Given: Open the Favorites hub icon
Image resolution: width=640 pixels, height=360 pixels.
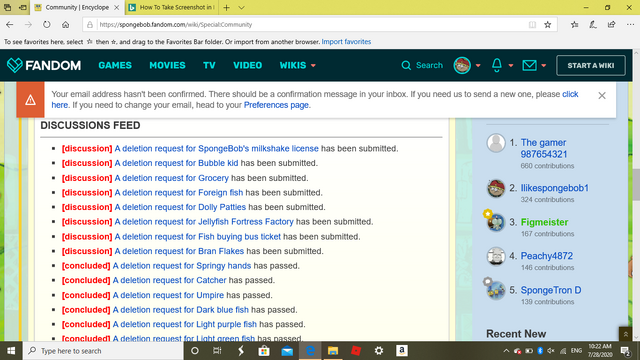Looking at the screenshot, I should click(x=575, y=24).
